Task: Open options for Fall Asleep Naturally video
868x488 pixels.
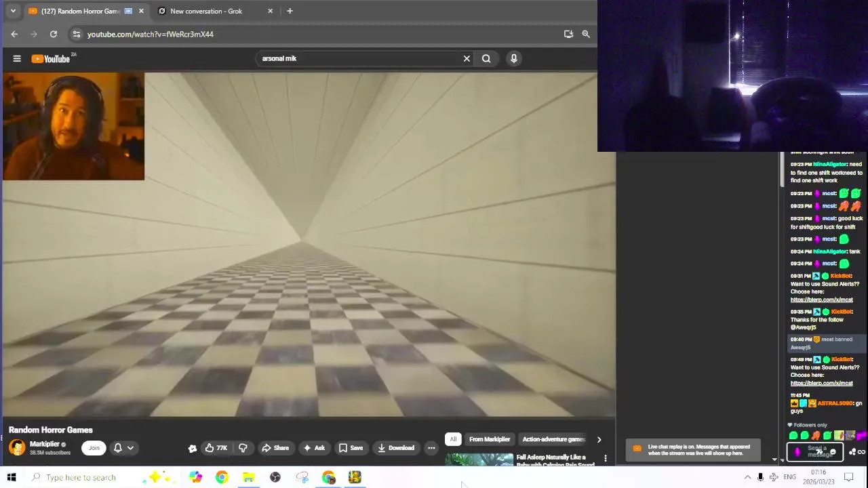Action: tap(606, 458)
